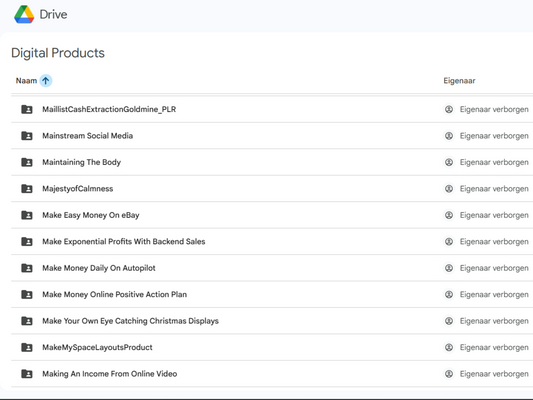This screenshot has width=533, height=400.
Task: Open Make Money Online Positive Action Plan folder
Action: click(x=115, y=295)
